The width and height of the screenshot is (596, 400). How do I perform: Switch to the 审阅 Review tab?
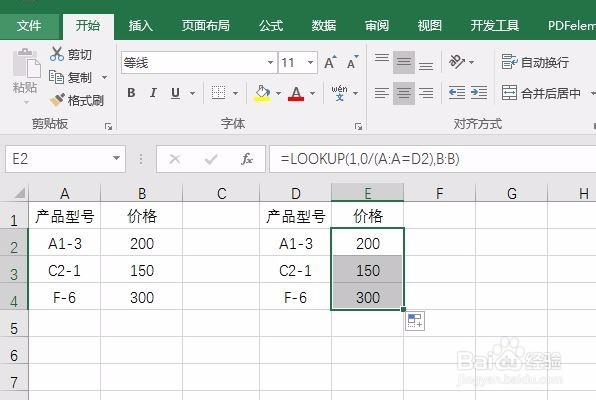click(x=377, y=26)
